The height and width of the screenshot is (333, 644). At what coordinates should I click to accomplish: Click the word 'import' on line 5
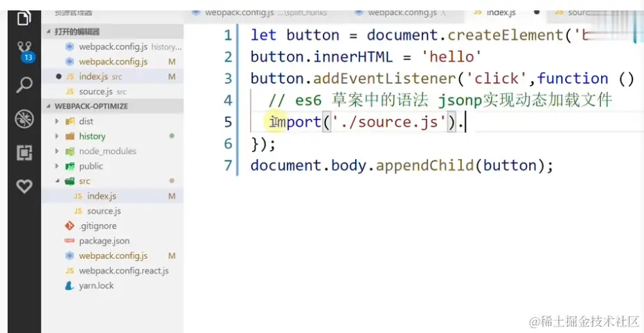pyautogui.click(x=295, y=122)
